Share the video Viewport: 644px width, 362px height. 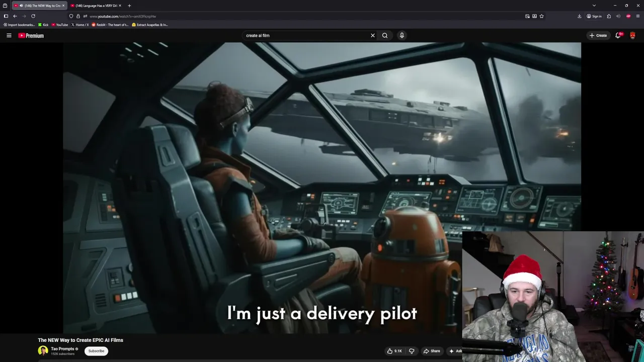tap(432, 351)
